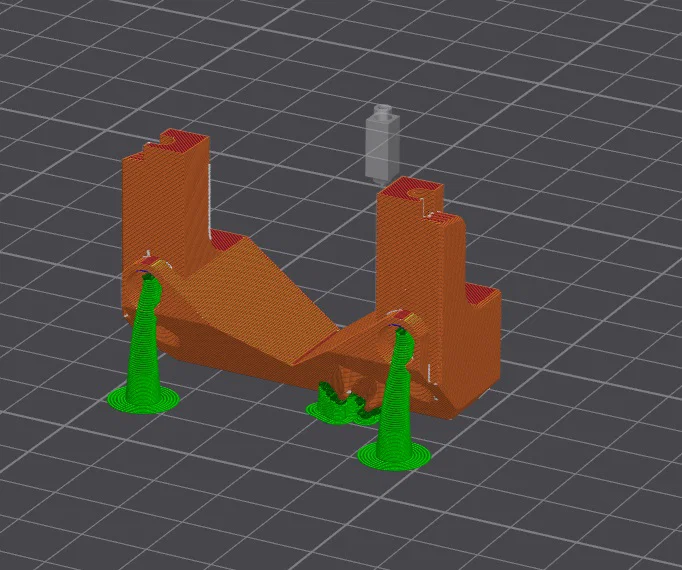Select the right tall green support tower
Viewport: 682px width, 570px height.
click(395, 400)
